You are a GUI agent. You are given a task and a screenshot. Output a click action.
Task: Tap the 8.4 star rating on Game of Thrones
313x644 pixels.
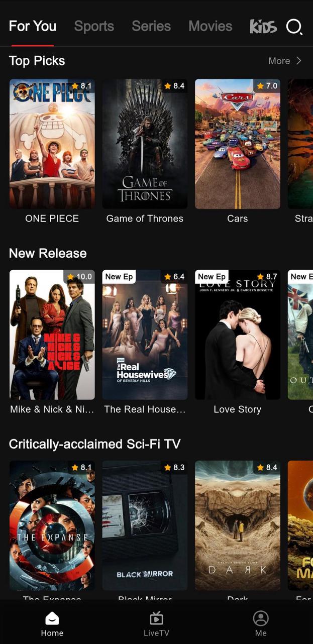point(174,86)
